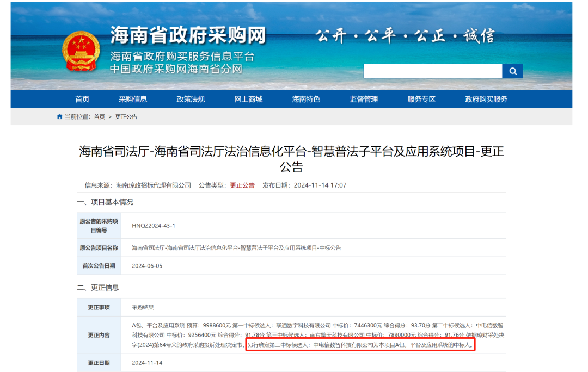Open the 采购信息 navigation menu
The width and height of the screenshot is (588, 372).
point(133,100)
